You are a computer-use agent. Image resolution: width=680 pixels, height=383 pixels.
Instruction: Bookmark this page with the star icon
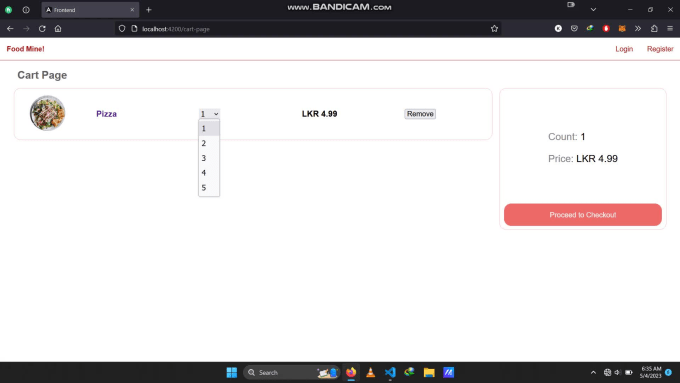[494, 29]
